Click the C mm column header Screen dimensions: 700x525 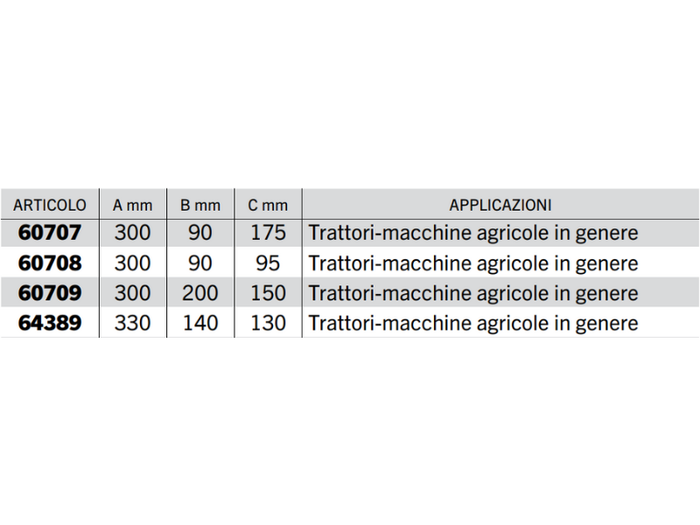268,205
